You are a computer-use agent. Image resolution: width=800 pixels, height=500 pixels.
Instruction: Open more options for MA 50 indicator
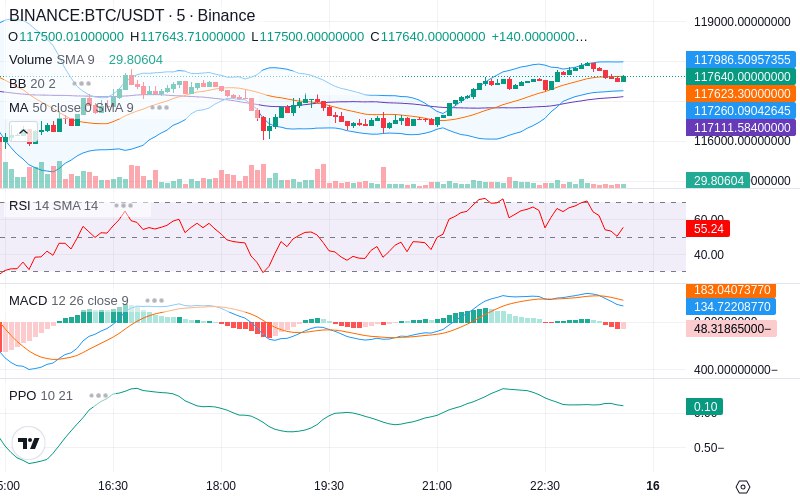pos(160,108)
